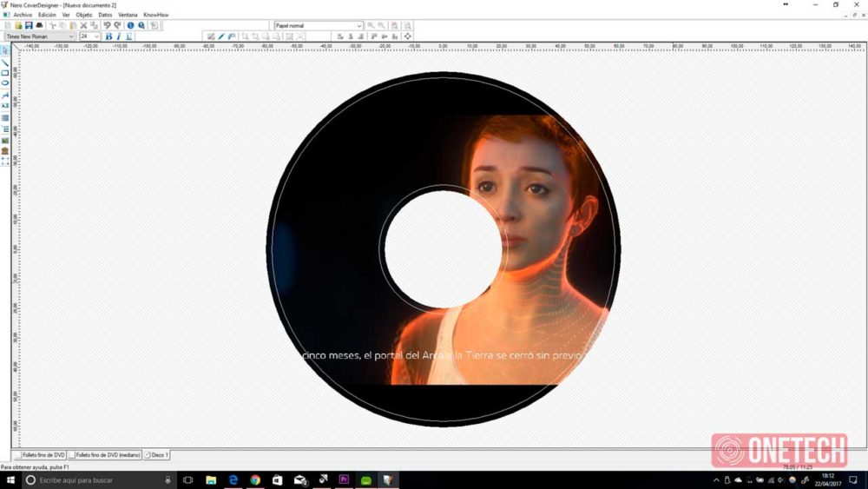Toggle bold formatting
This screenshot has height=489, width=868.
(x=108, y=36)
